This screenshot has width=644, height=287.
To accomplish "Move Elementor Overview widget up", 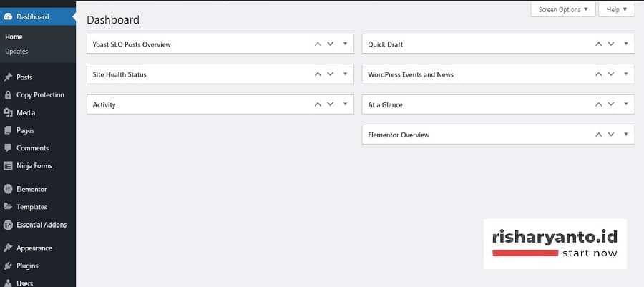I will coord(598,135).
